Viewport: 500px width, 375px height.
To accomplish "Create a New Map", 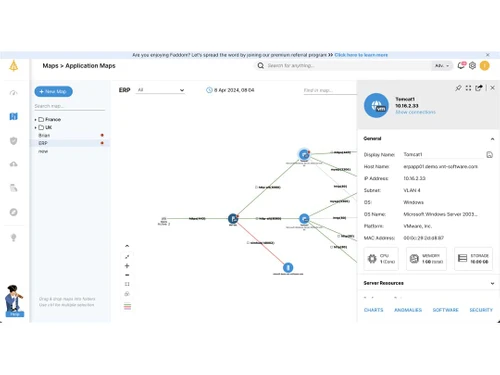I will point(53,91).
